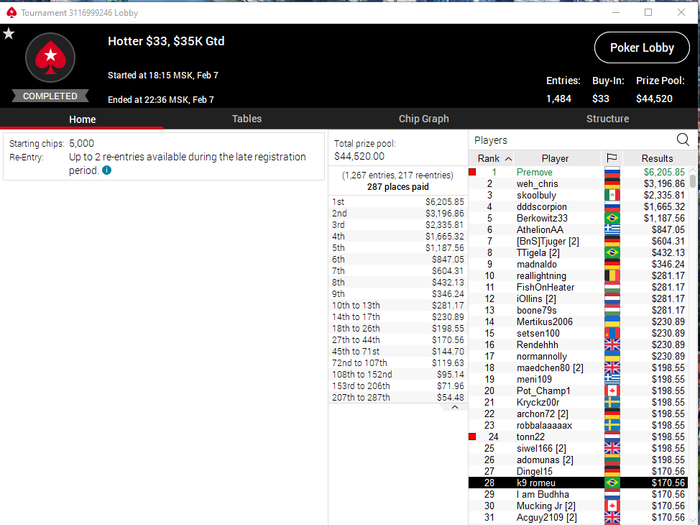Viewport: 700px width, 525px height.
Task: Collapse the prize payout list chevron
Action: point(454,407)
